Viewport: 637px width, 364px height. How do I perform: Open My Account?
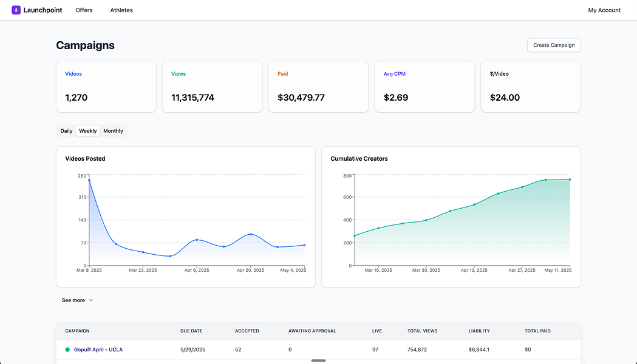(604, 10)
